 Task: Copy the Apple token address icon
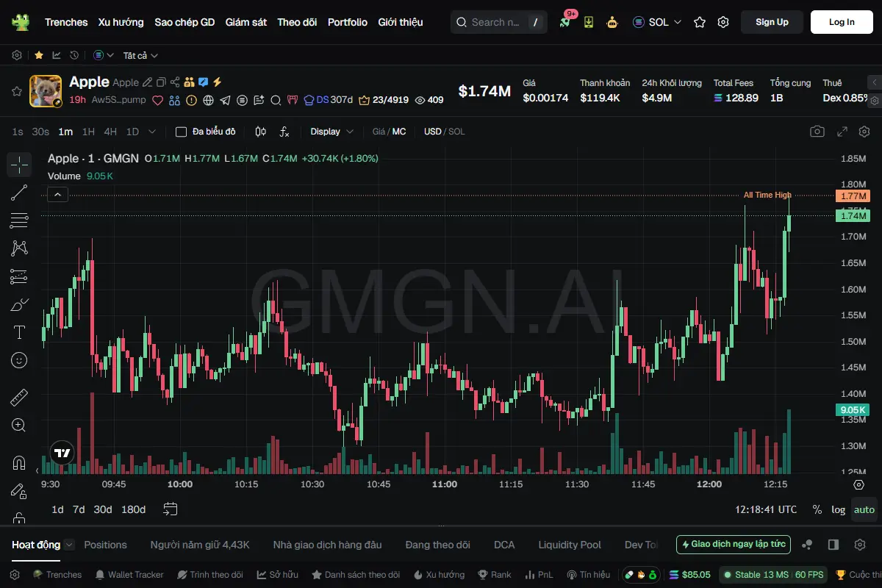point(161,82)
